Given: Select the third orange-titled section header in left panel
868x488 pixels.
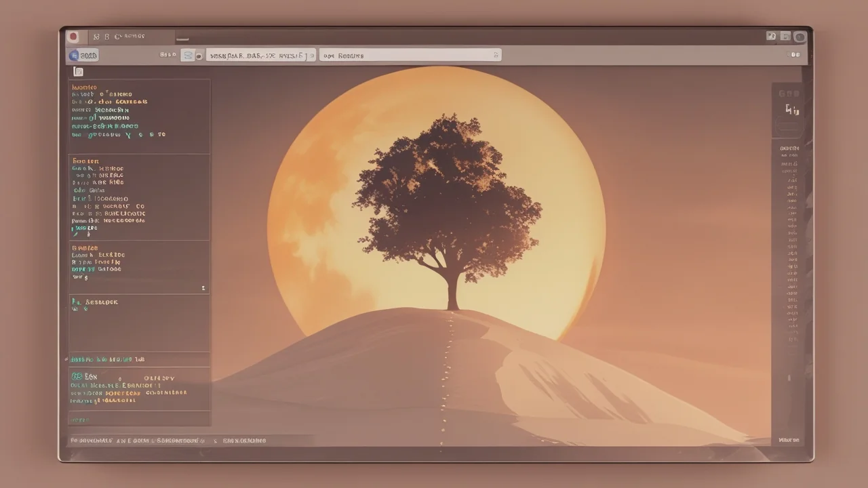Looking at the screenshot, I should click(x=85, y=248).
